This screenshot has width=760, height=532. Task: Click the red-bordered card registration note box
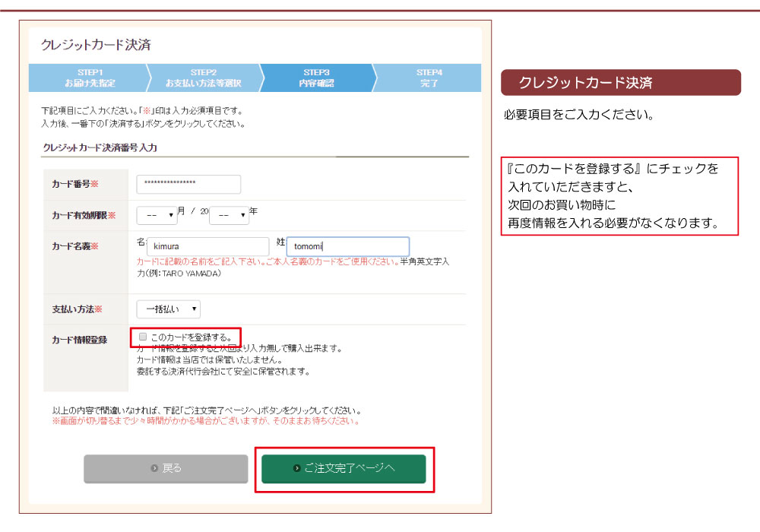[x=619, y=197]
